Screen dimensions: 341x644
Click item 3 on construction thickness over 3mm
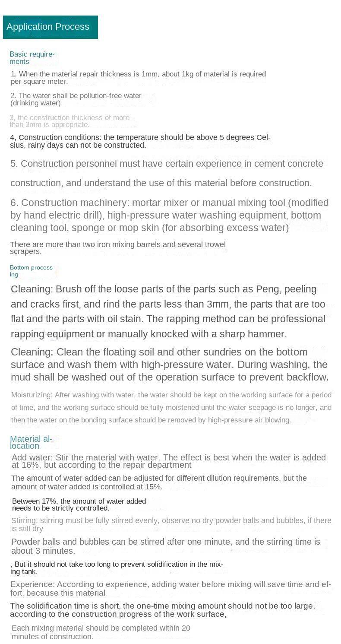pyautogui.click(x=69, y=121)
